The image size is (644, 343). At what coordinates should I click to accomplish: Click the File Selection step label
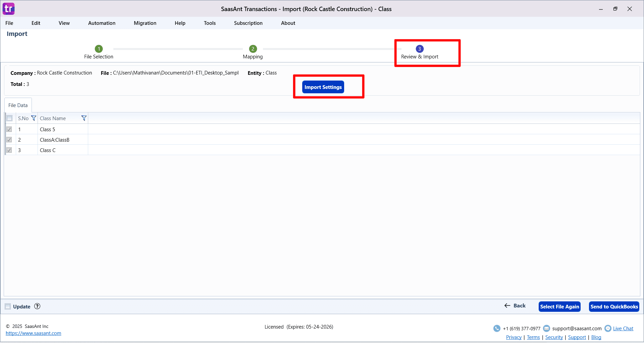point(99,57)
